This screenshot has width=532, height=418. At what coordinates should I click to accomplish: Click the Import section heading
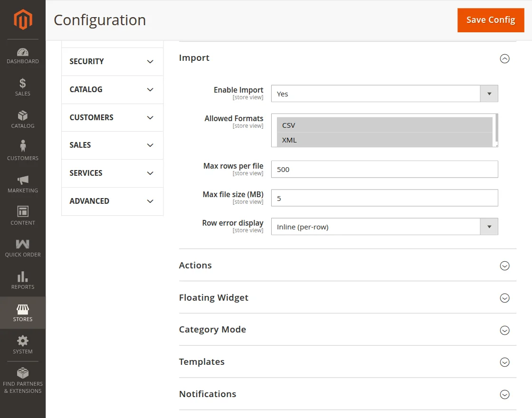tap(194, 58)
